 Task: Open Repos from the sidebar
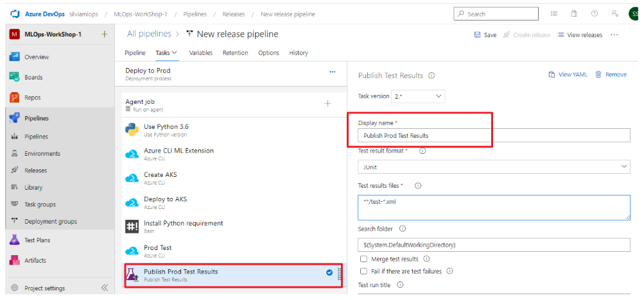pyautogui.click(x=33, y=98)
